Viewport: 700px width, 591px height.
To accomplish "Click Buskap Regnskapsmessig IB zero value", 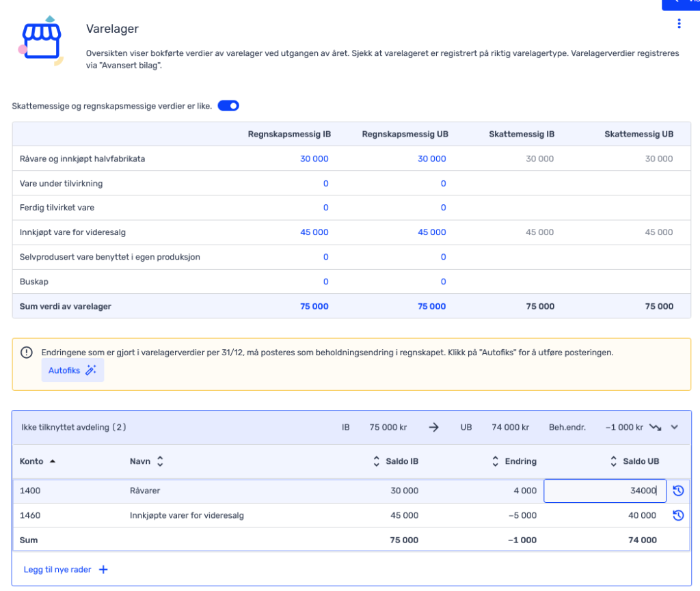I will point(326,281).
